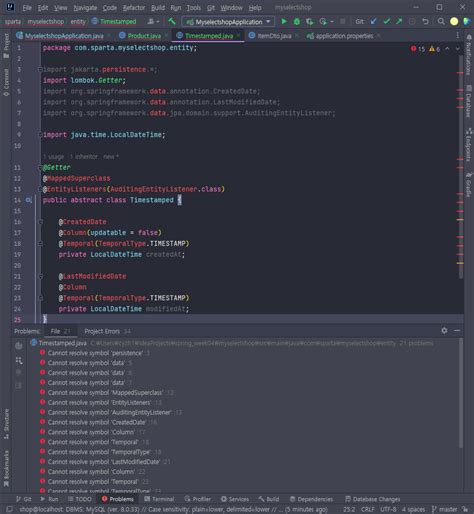Run MyselectshopApplication with the green play icon

tap(284, 22)
